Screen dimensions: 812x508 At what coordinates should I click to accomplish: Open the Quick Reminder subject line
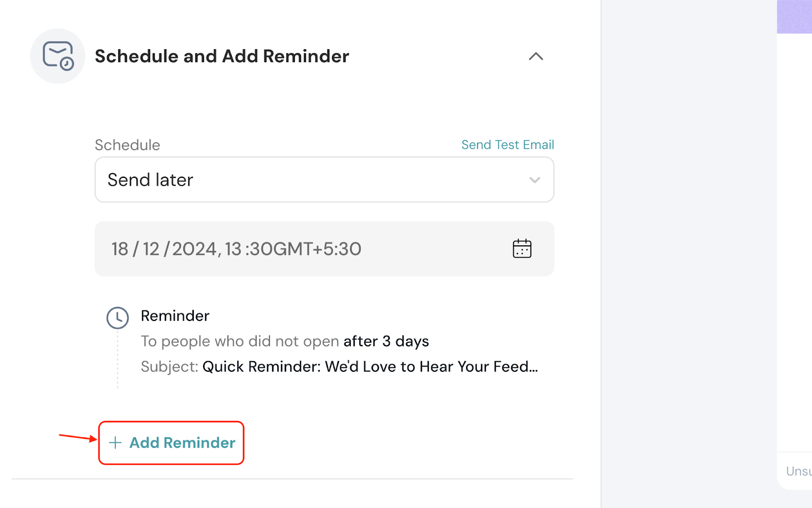pyautogui.click(x=369, y=367)
